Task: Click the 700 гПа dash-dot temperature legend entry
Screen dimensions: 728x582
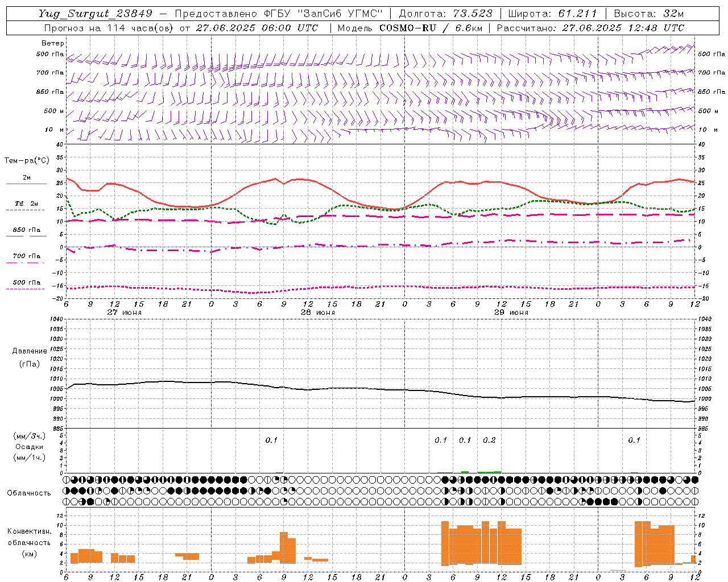Action: pos(26,258)
